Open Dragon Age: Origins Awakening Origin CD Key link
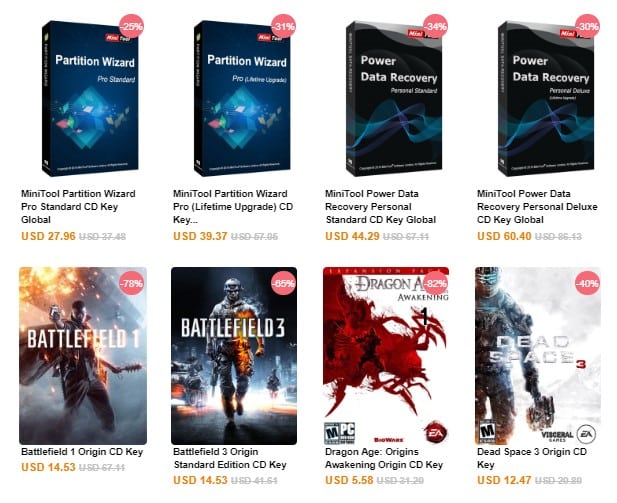 (x=384, y=458)
